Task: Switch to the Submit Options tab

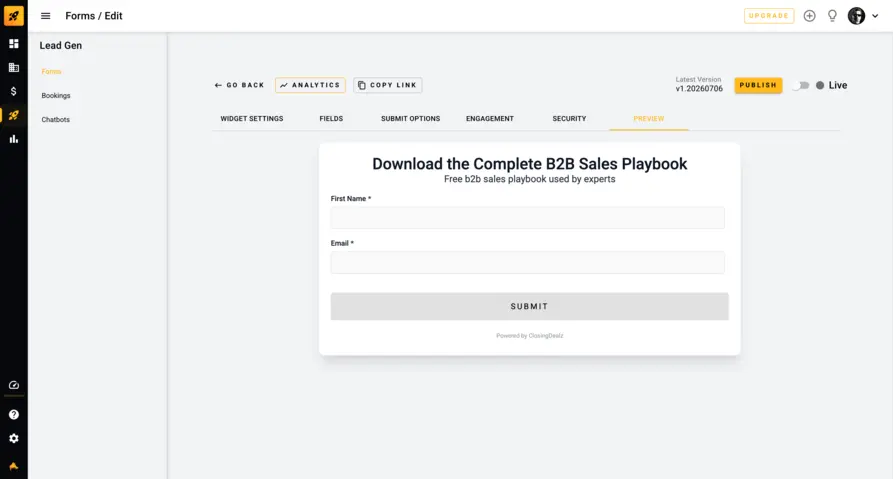Action: coord(410,118)
